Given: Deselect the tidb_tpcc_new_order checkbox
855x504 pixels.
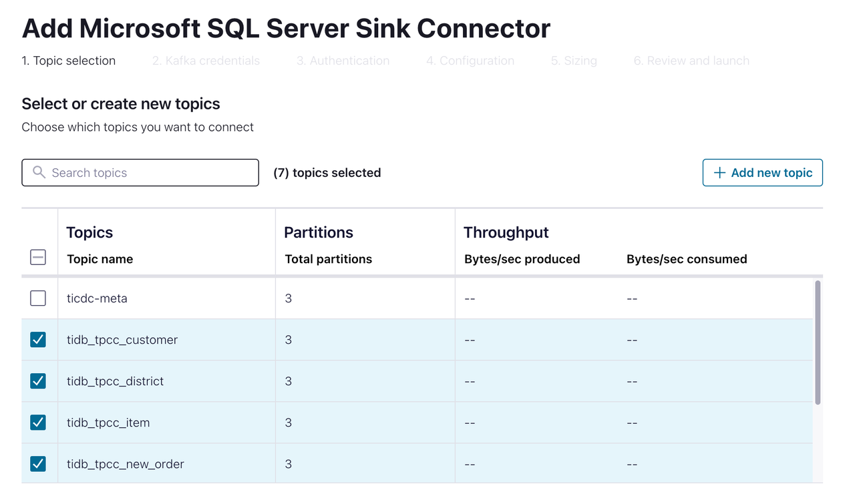Looking at the screenshot, I should coord(38,464).
